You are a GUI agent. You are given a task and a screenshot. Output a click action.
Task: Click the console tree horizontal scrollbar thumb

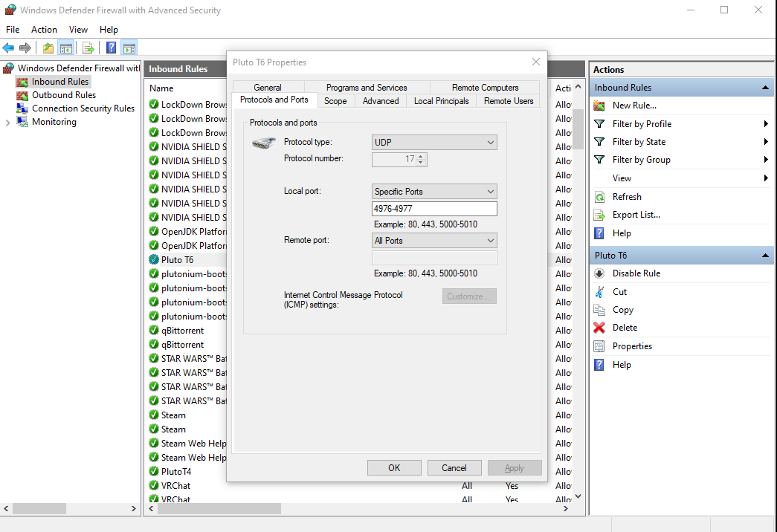pos(39,509)
